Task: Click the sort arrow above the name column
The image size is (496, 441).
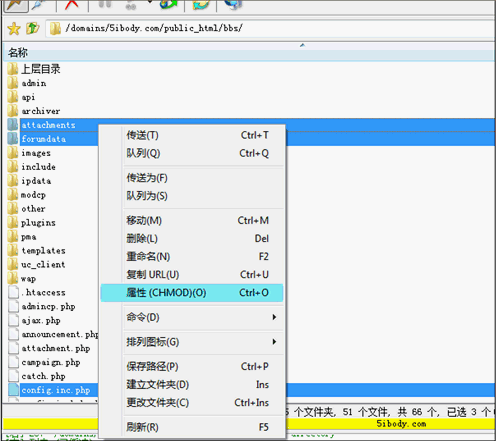Action: [302, 45]
